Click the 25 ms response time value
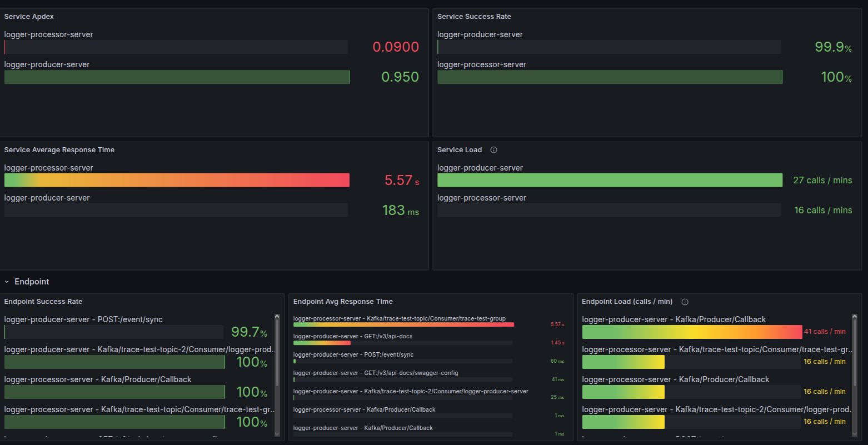Image resolution: width=868 pixels, height=445 pixels. click(557, 397)
